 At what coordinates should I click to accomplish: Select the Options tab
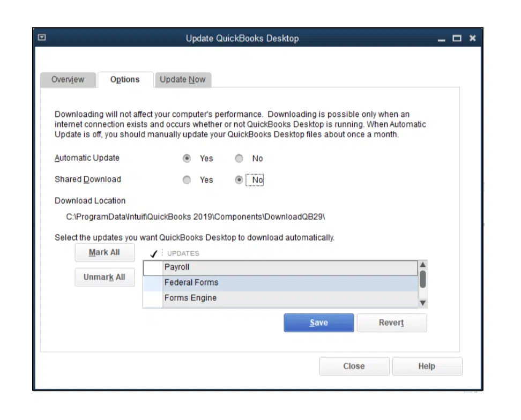125,80
